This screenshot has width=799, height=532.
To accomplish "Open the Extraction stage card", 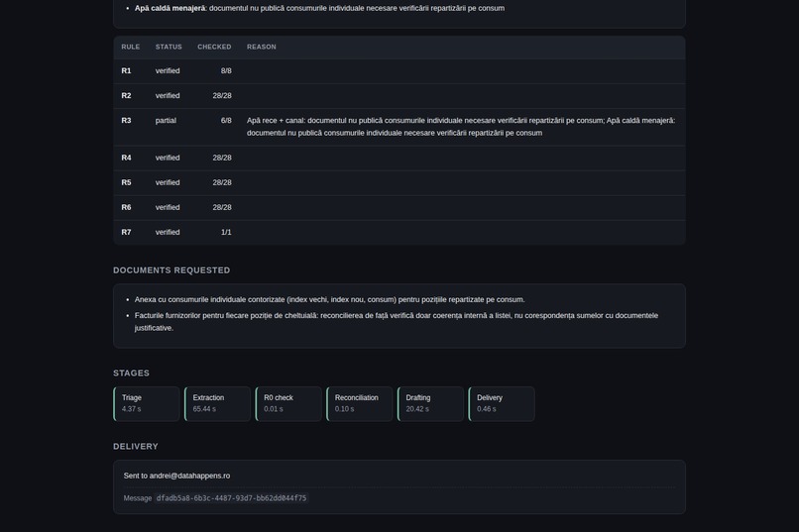I will [x=217, y=404].
